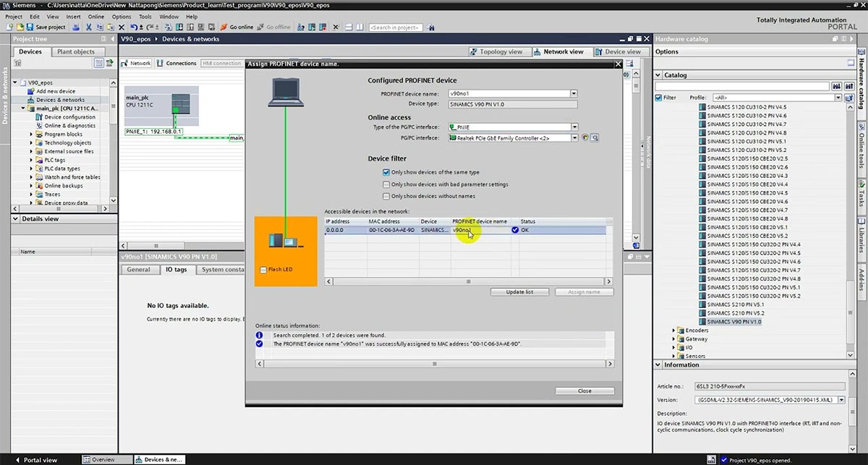Cut selection with the scissors icon

click(88, 27)
